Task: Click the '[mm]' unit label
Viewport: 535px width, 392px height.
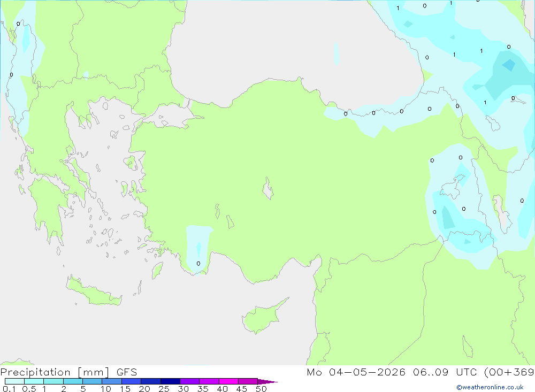Action: [94, 372]
